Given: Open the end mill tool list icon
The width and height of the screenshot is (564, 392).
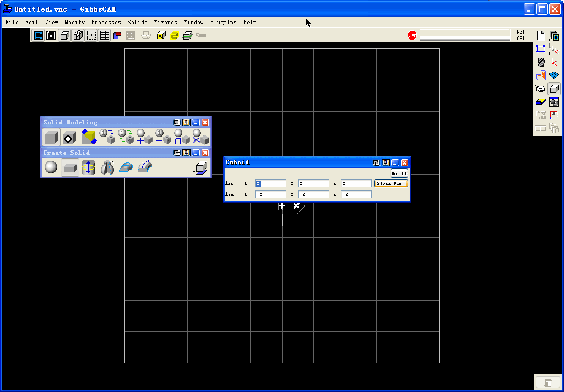Looking at the screenshot, I should point(541,62).
